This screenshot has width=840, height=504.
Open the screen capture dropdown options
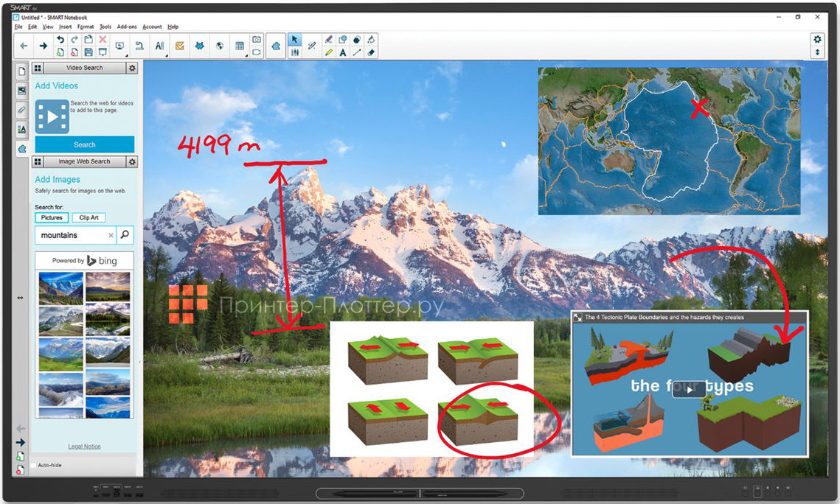[x=125, y=54]
